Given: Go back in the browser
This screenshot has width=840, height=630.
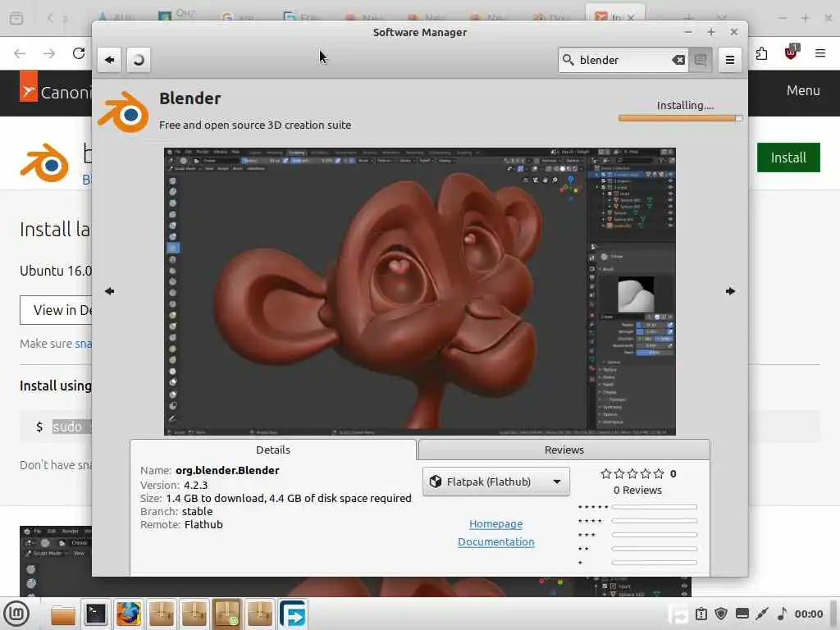Looking at the screenshot, I should pyautogui.click(x=20, y=53).
